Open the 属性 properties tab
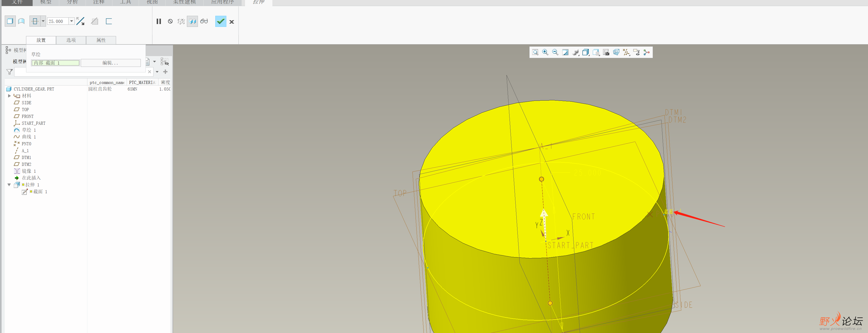This screenshot has height=333, width=868. [101, 40]
